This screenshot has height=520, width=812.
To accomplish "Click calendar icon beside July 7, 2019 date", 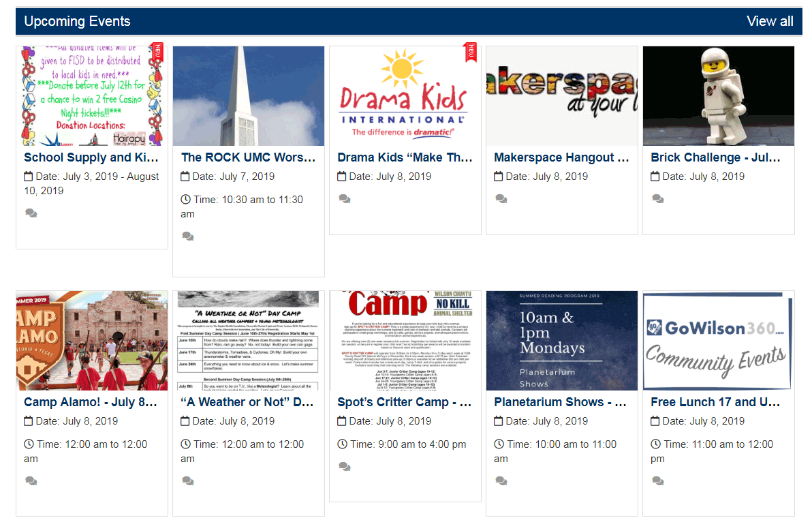I will 185,177.
